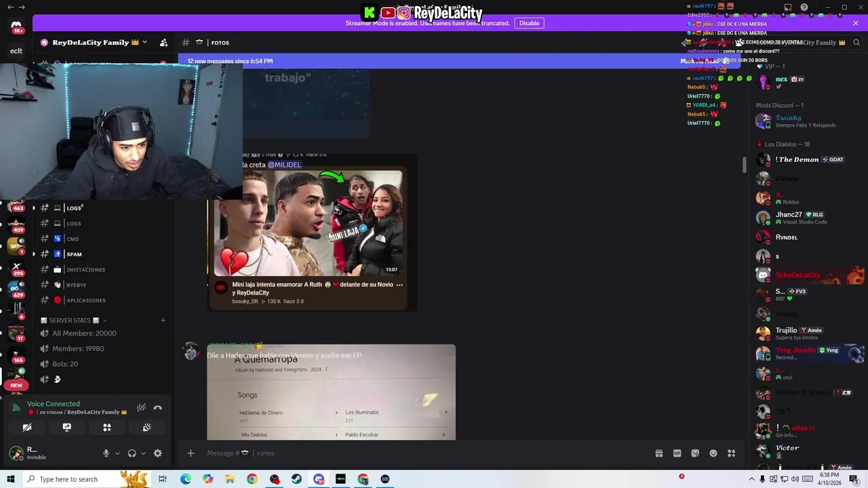Mute the microphone
This screenshot has width=868, height=488.
(106, 453)
